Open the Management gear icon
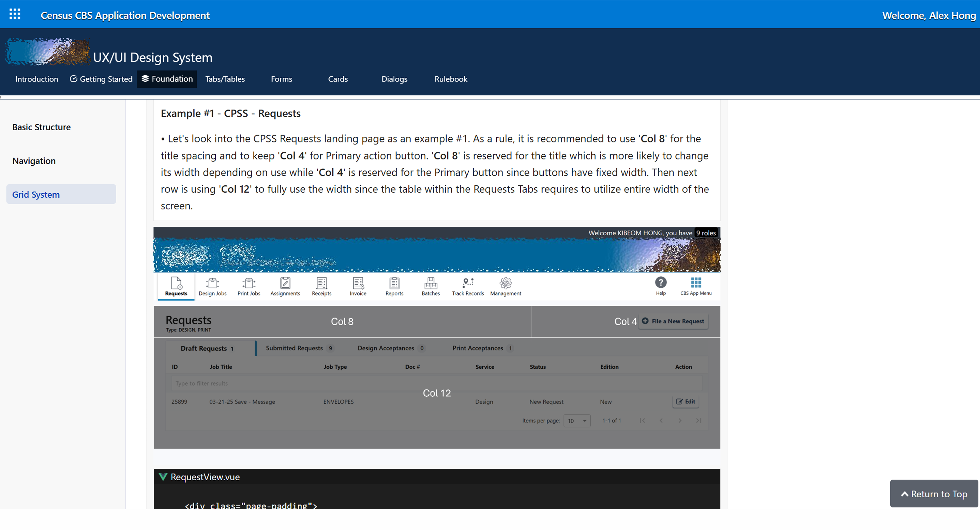 [506, 283]
